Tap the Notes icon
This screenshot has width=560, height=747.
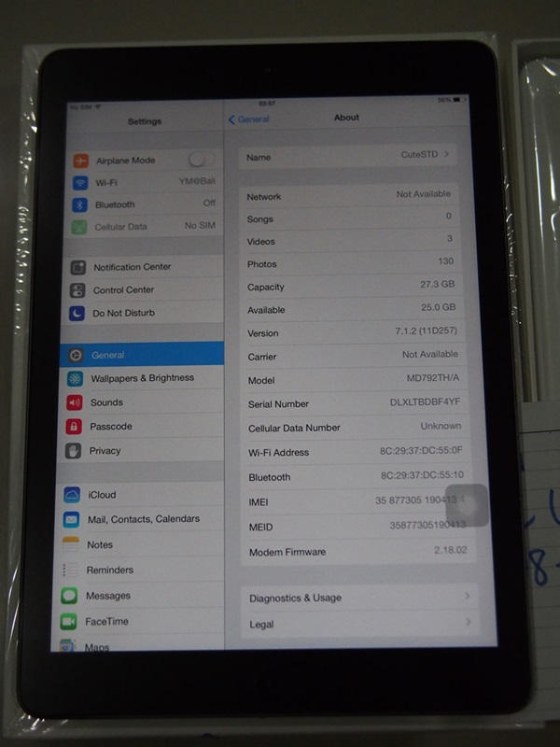click(x=71, y=544)
